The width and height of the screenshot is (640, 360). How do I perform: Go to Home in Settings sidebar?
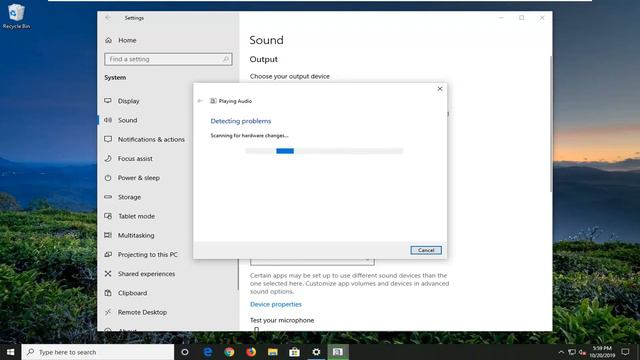click(x=127, y=40)
